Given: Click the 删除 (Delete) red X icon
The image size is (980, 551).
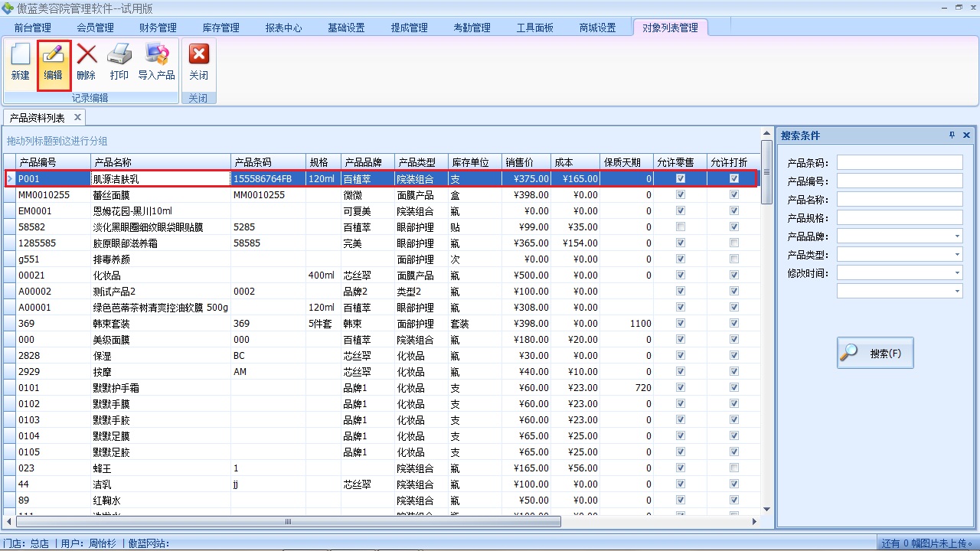Looking at the screenshot, I should click(87, 61).
